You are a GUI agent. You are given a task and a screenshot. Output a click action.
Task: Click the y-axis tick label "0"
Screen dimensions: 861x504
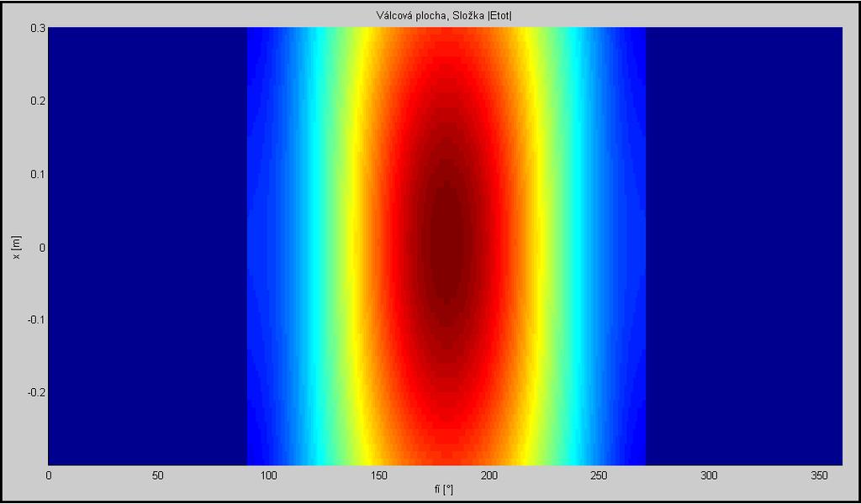(x=40, y=247)
